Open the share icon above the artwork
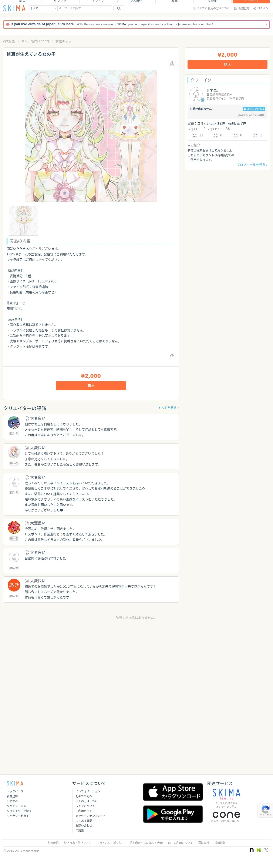This screenshot has height=868, width=273. [172, 63]
